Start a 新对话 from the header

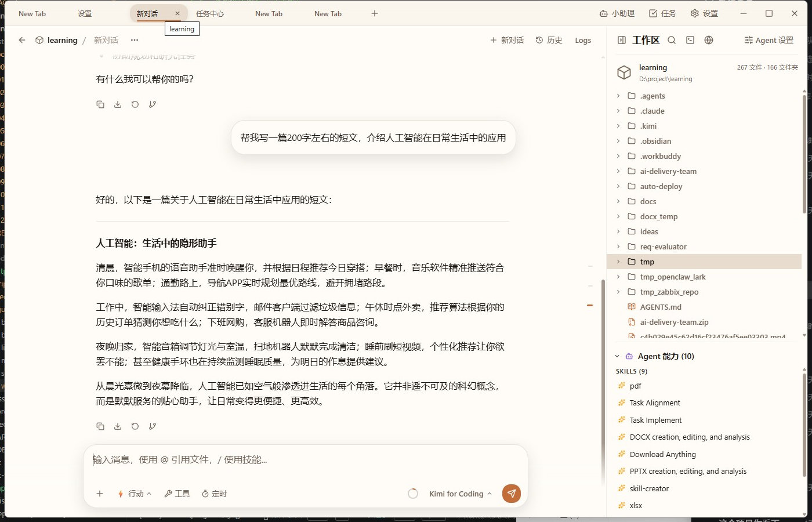tap(507, 40)
